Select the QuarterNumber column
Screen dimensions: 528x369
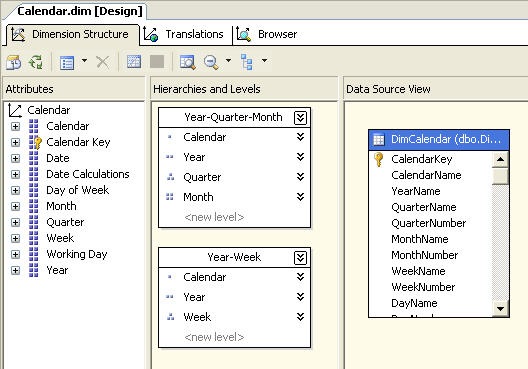tap(428, 223)
